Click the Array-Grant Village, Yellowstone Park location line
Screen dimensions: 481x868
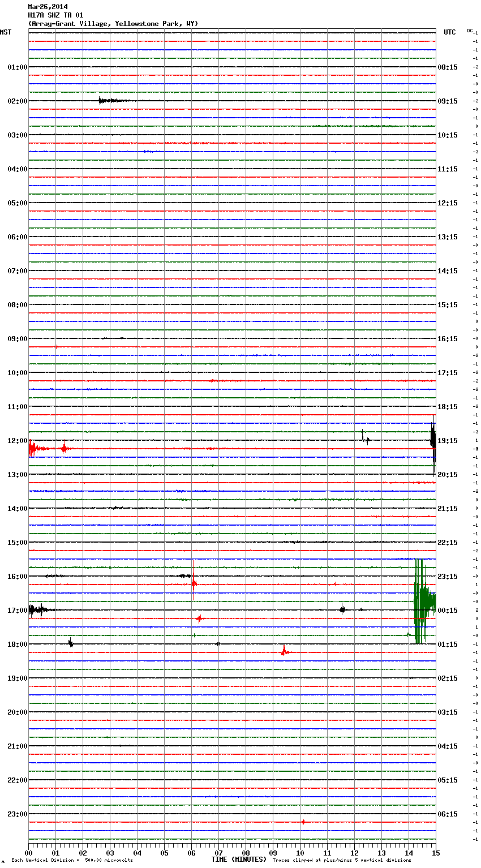tap(113, 24)
